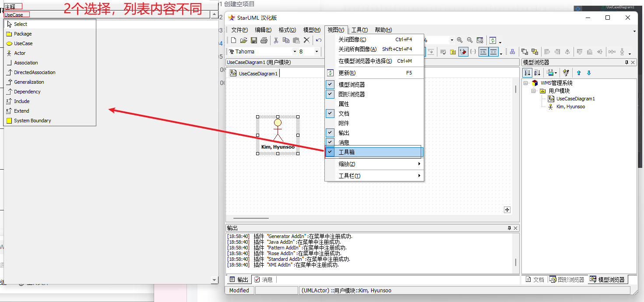Image resolution: width=644 pixels, height=302 pixels.
Task: Cut selection with the scissors icon
Action: [x=276, y=40]
